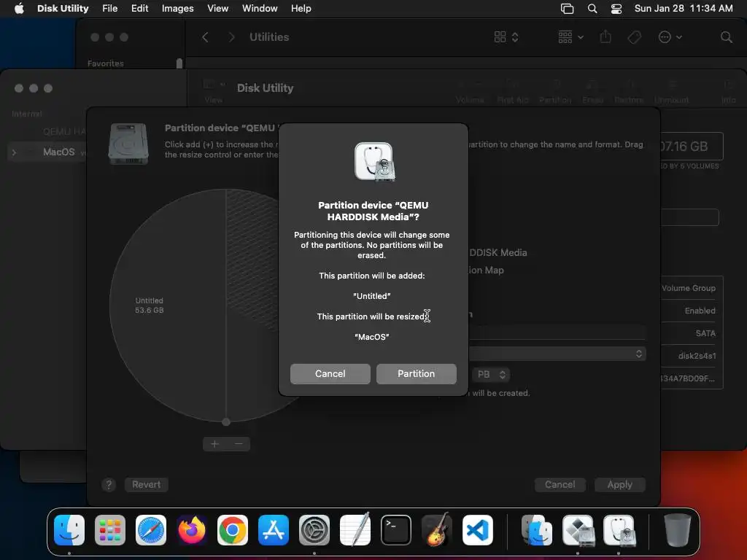Click the Tags icon in Finder toolbar
The height and width of the screenshot is (560, 747).
coord(634,37)
